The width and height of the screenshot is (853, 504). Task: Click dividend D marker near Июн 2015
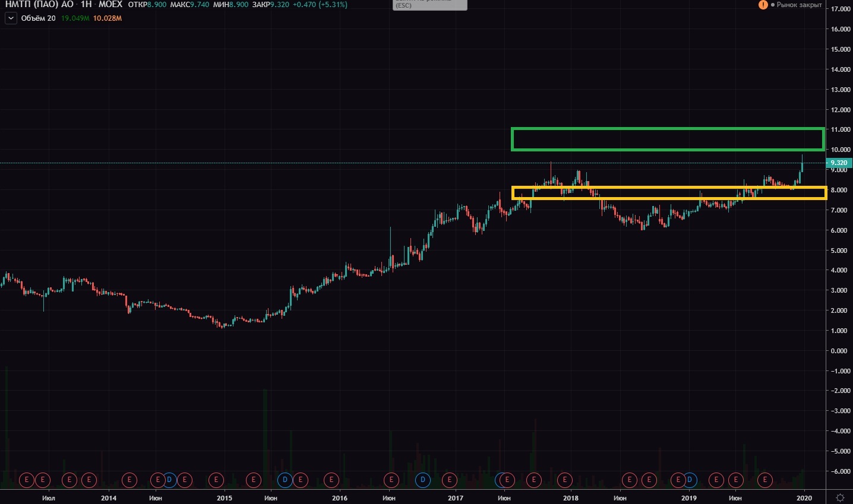pyautogui.click(x=285, y=480)
